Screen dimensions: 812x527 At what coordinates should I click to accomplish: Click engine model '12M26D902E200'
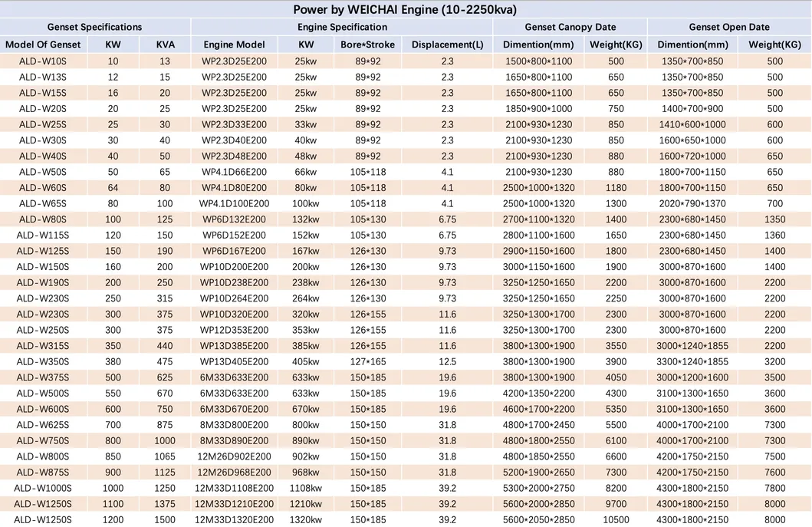tap(234, 456)
